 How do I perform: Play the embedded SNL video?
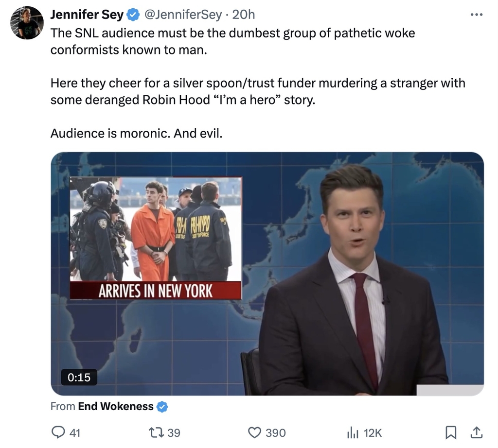(267, 274)
